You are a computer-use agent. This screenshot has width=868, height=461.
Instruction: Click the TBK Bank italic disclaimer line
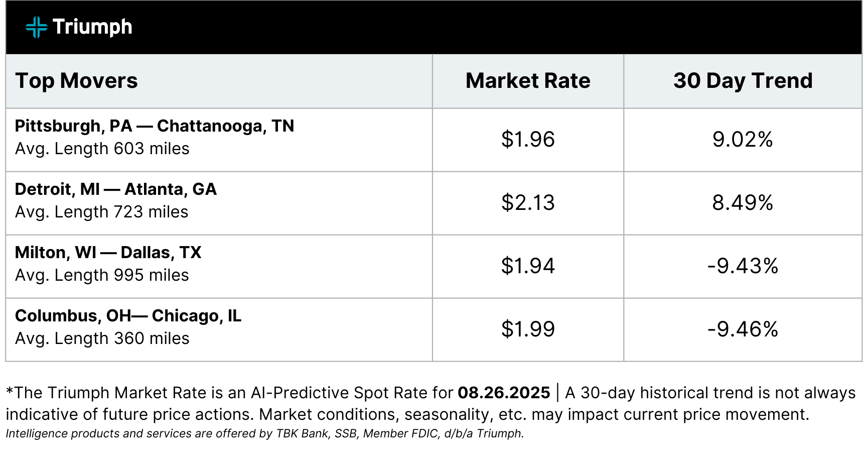265,433
